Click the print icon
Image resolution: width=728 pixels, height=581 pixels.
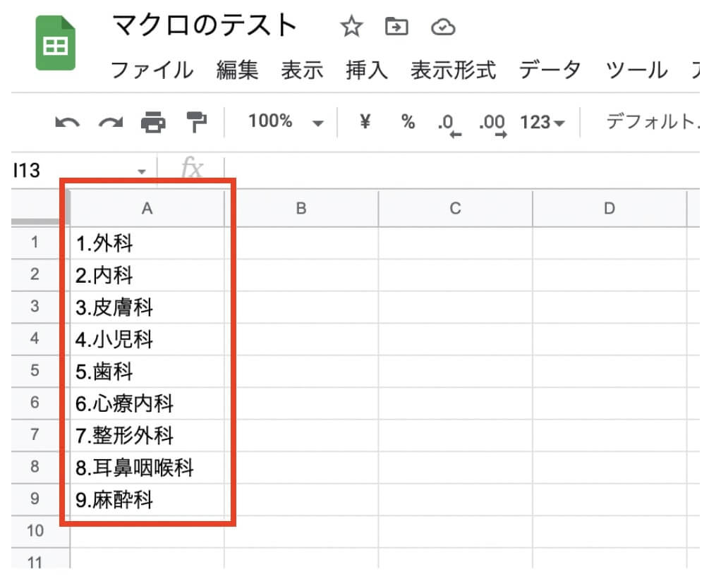(x=153, y=122)
